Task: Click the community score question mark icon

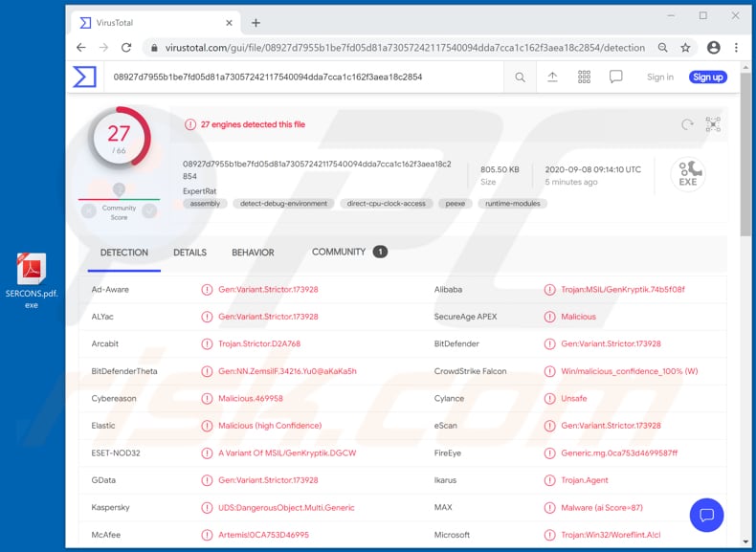Action: point(119,189)
